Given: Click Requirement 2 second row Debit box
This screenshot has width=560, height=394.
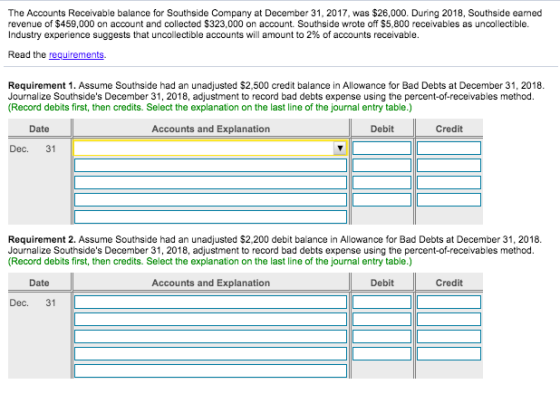Looking at the screenshot, I should pyautogui.click(x=382, y=319).
